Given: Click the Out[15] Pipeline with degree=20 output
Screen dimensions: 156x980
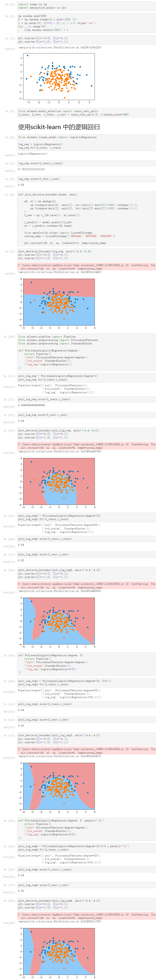Looking at the screenshot, I should click(x=60, y=528).
